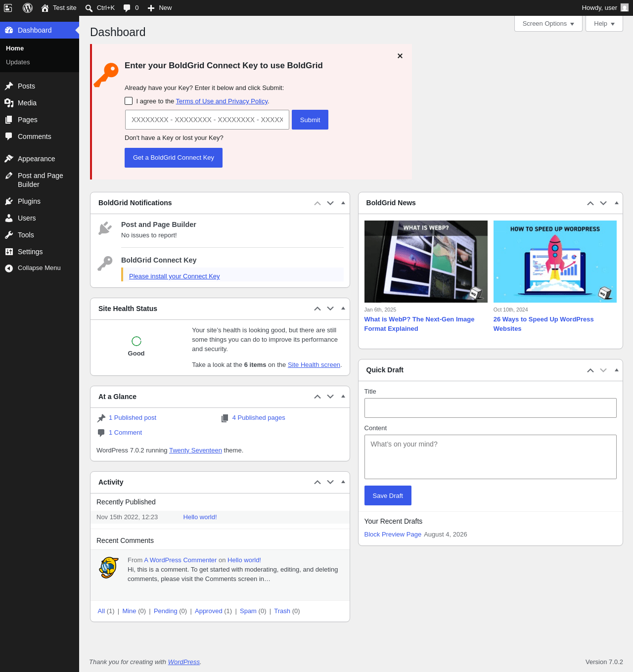Open the Hello world! recently published post

tap(200, 517)
